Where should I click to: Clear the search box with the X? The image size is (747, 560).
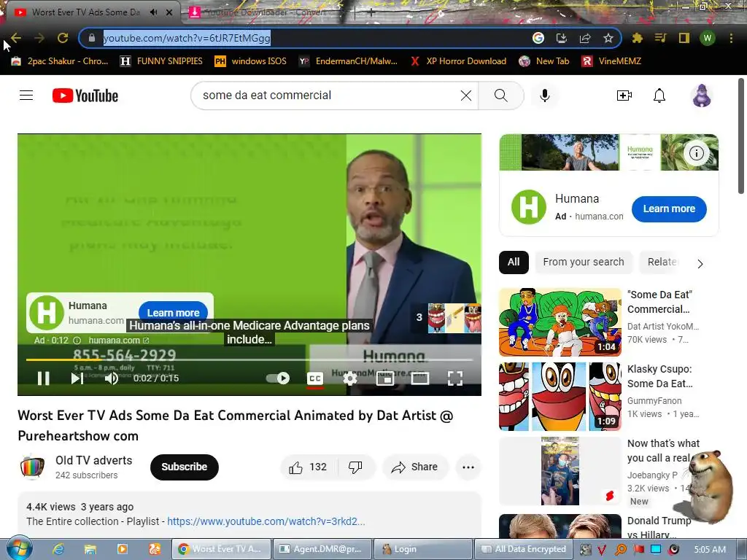pyautogui.click(x=466, y=96)
